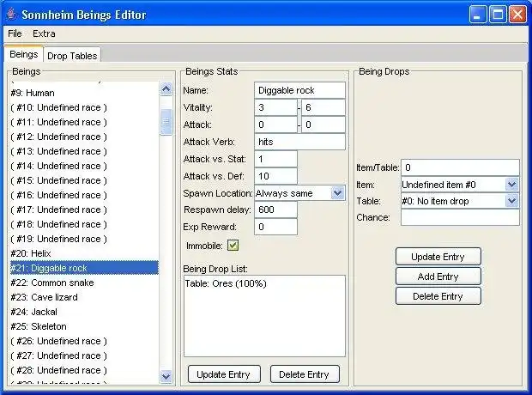The image size is (532, 395).
Task: Click the Vitality minimum field
Action: [275, 107]
